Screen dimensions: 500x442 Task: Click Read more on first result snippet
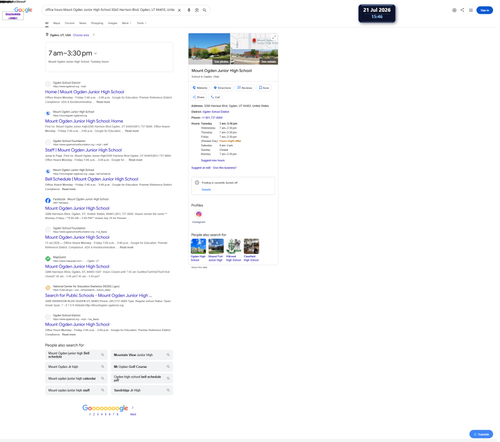[x=103, y=102]
